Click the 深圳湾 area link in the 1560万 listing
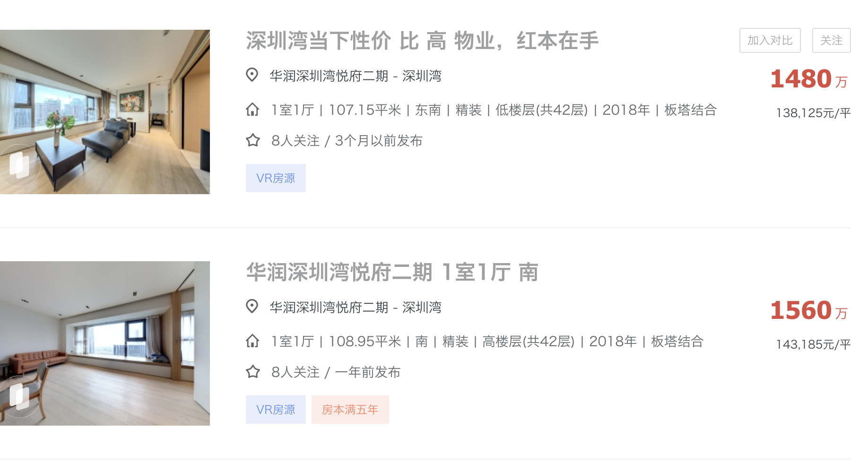The width and height of the screenshot is (868, 462). (422, 308)
